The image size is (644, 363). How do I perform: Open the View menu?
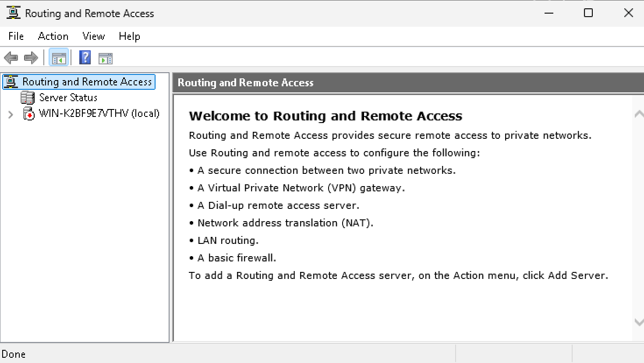pyautogui.click(x=94, y=36)
